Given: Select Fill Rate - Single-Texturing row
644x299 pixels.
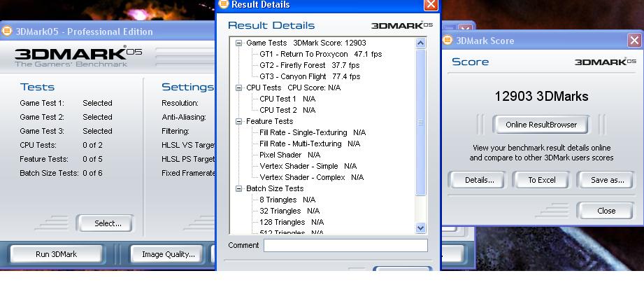Looking at the screenshot, I should pyautogui.click(x=313, y=132).
